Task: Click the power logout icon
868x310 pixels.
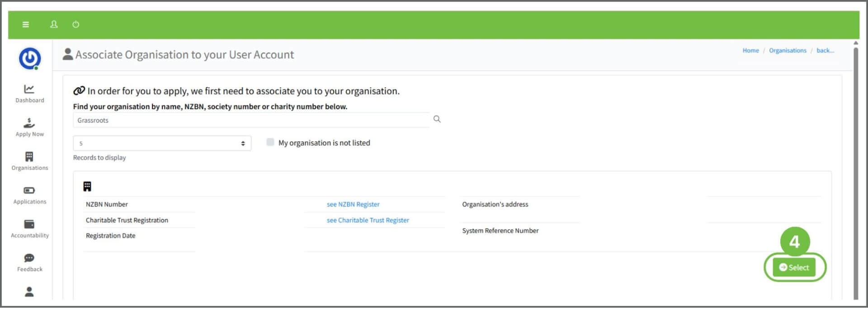Action: click(x=76, y=24)
